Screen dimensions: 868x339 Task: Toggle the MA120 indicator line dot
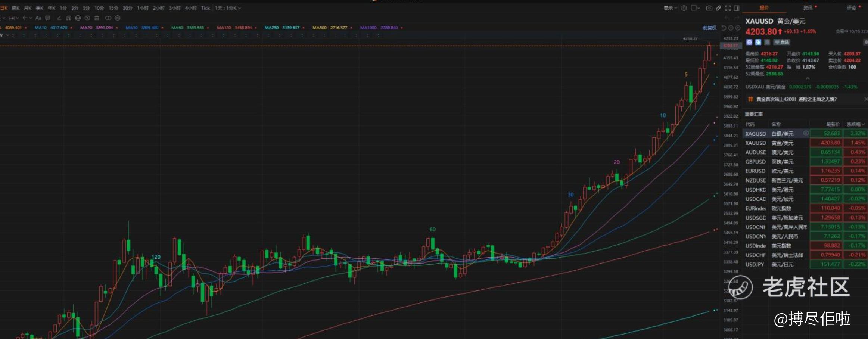pyautogui.click(x=256, y=28)
